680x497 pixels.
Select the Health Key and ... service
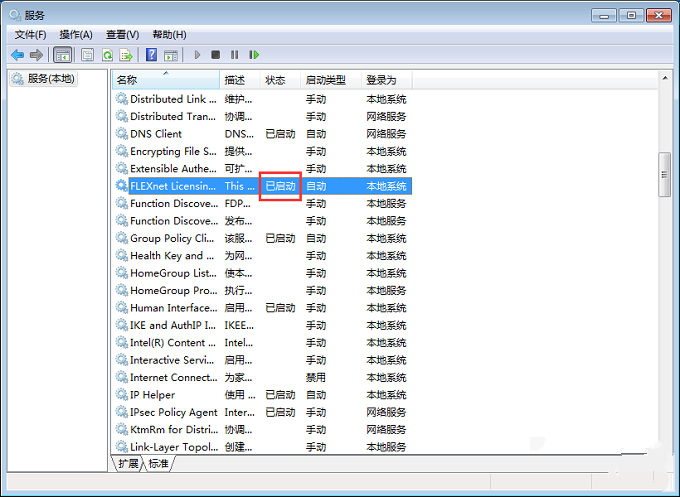point(262,255)
